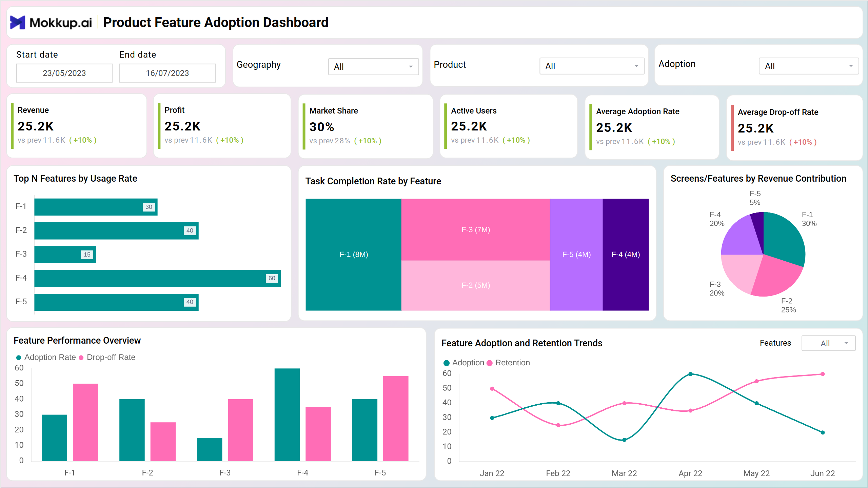This screenshot has width=868, height=488.
Task: Click the May 22 axis label
Action: [756, 473]
